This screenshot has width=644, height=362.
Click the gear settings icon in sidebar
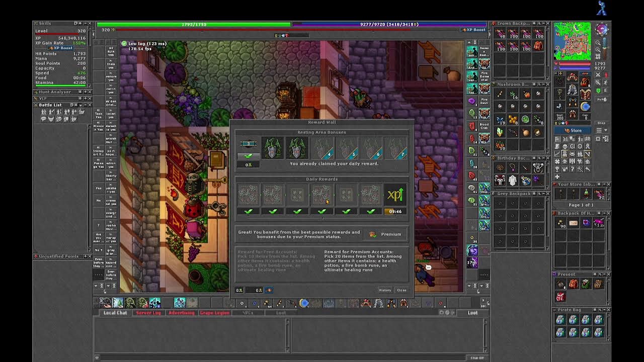tap(598, 139)
